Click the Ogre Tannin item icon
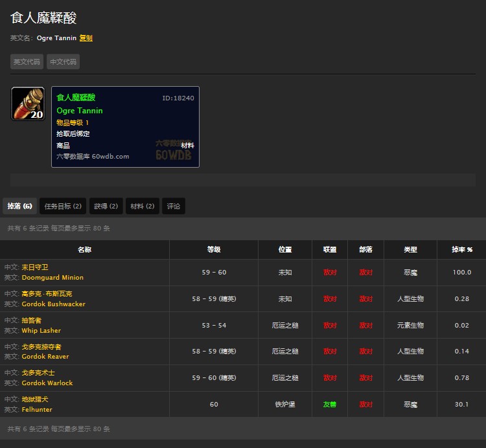This screenshot has height=448, width=486. point(28,104)
